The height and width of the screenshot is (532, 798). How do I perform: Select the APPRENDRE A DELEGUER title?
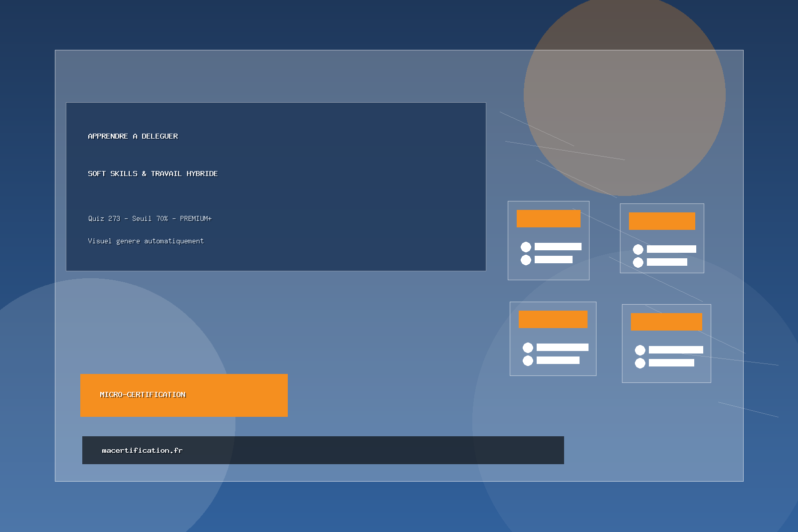(133, 136)
